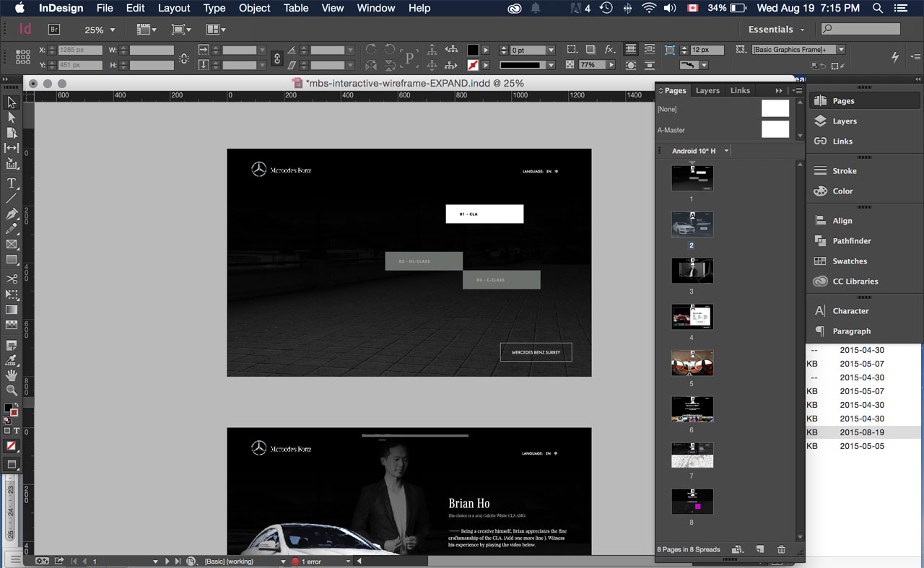Open the stroke type dropdown

point(551,65)
